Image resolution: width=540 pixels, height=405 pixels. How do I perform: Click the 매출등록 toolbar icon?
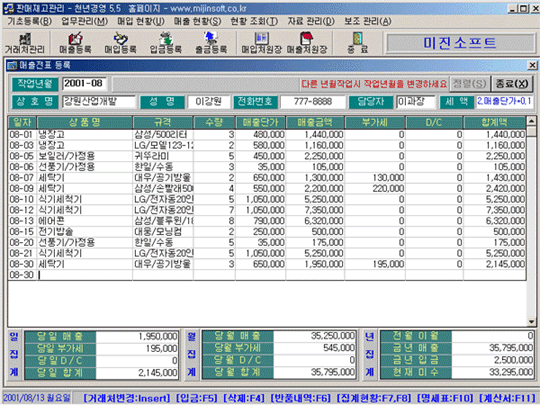tap(75, 43)
